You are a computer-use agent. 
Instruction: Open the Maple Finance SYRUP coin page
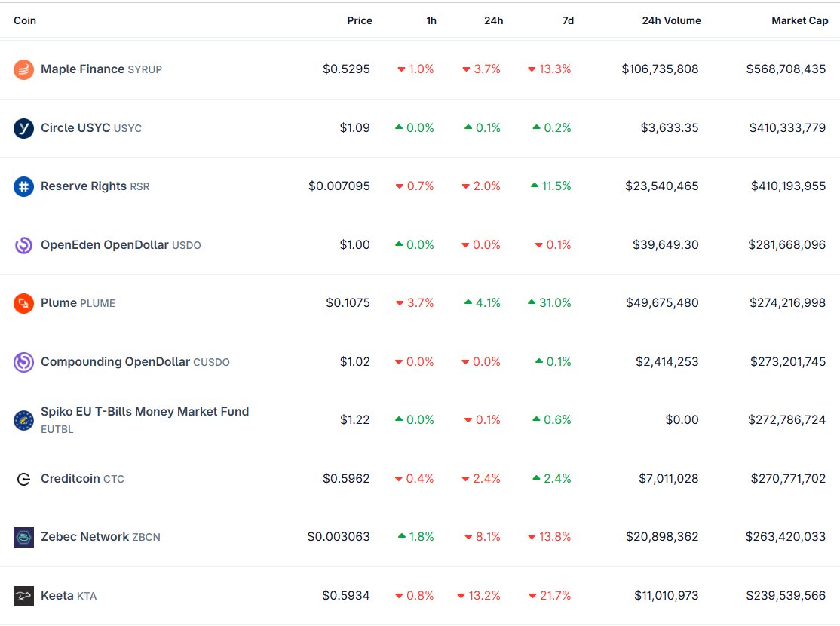pos(101,69)
